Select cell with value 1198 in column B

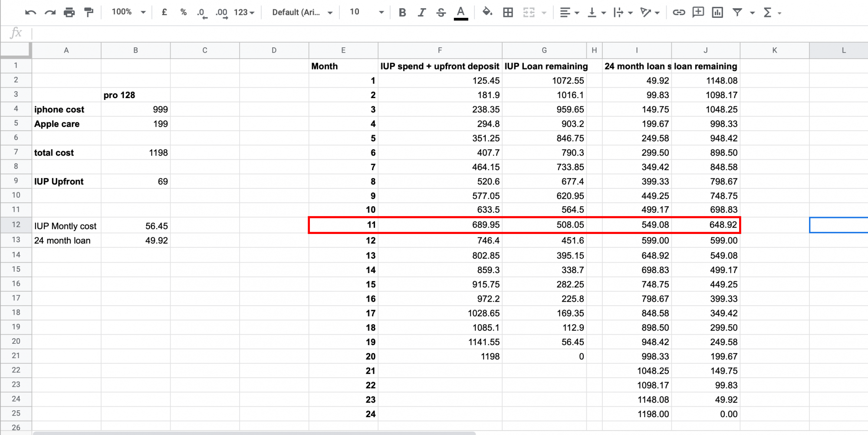136,152
